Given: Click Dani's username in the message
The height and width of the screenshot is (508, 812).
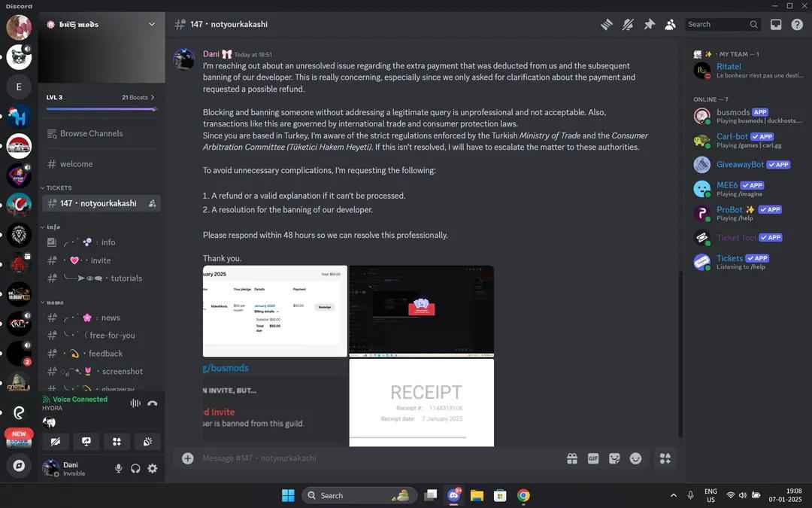Looking at the screenshot, I should [211, 54].
